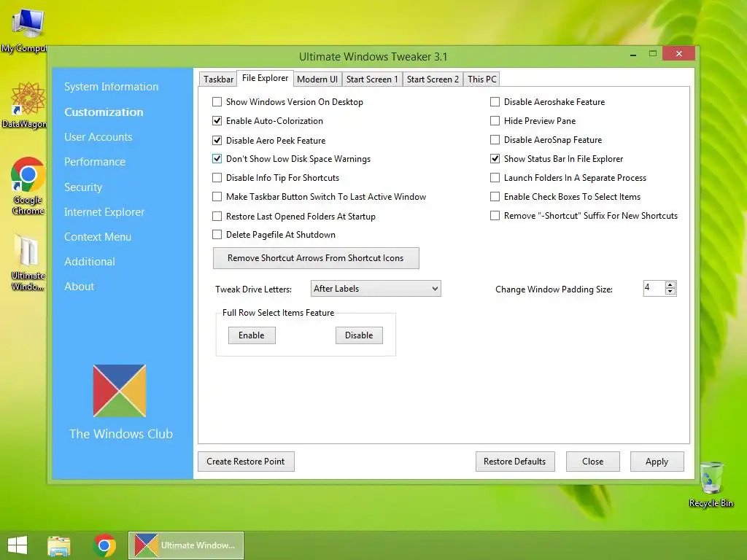
Task: Select the Google Chrome desktop shortcut
Action: (28, 186)
